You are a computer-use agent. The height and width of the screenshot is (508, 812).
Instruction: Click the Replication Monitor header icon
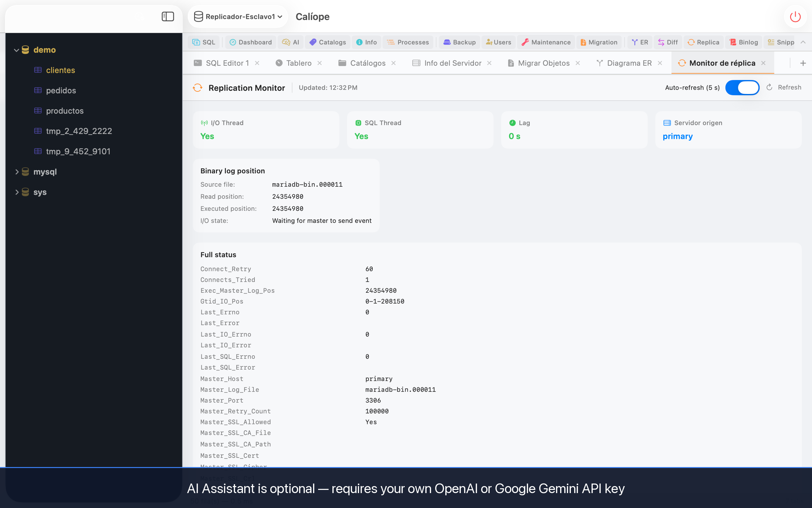click(198, 88)
